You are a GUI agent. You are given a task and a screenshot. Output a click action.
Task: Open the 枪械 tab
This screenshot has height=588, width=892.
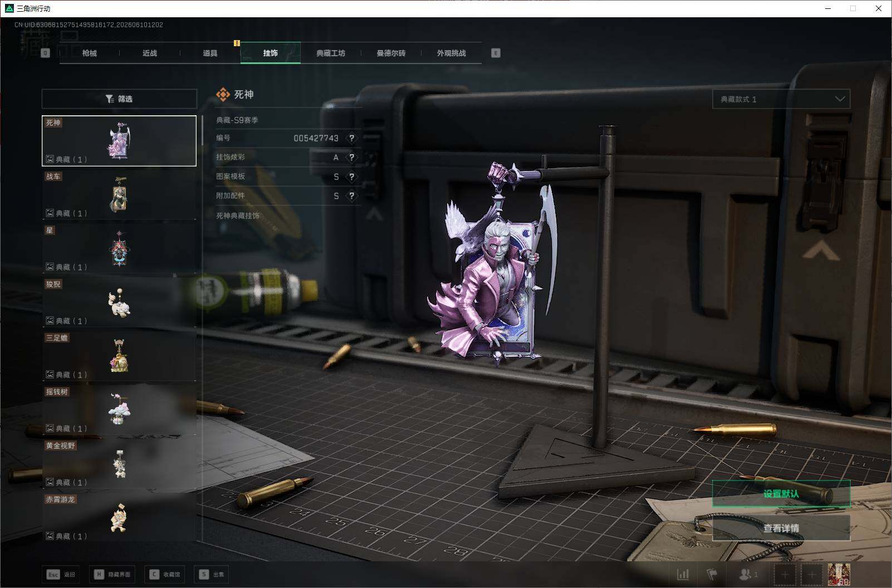tap(90, 53)
